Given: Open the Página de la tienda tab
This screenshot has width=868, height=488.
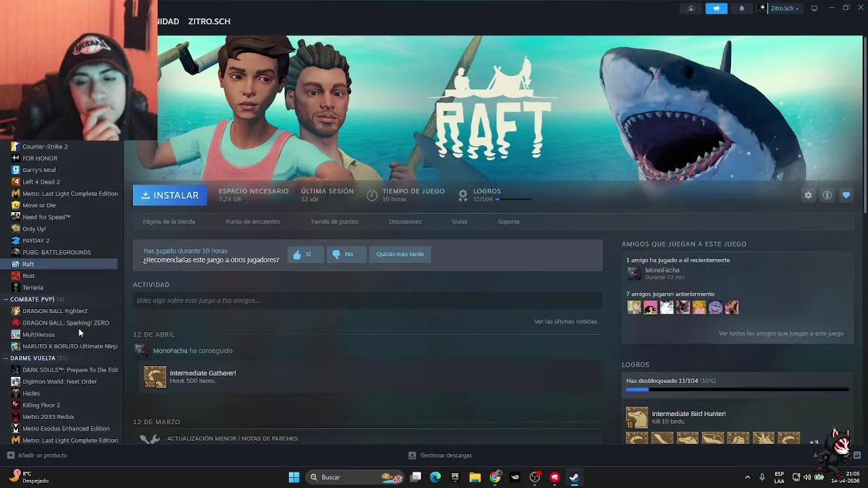Looking at the screenshot, I should [169, 222].
